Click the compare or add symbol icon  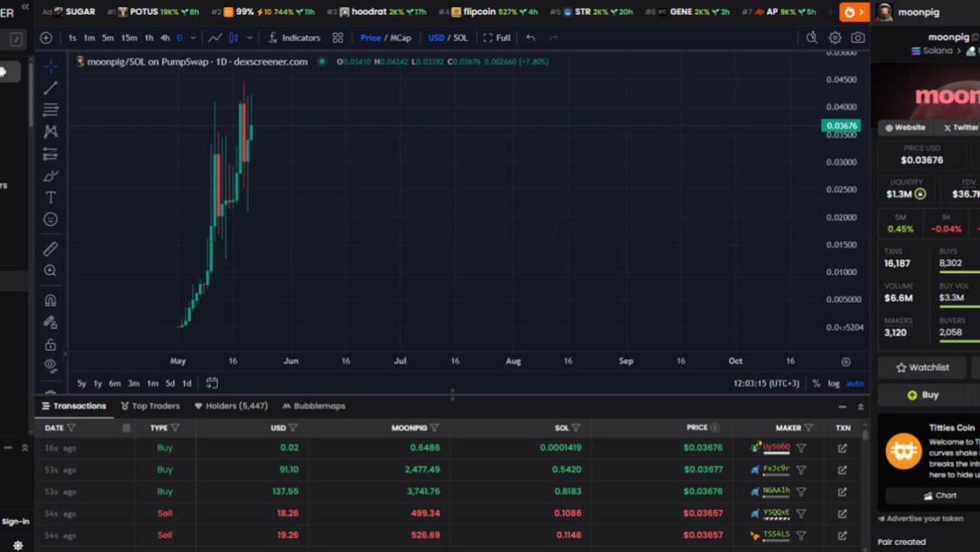(46, 38)
